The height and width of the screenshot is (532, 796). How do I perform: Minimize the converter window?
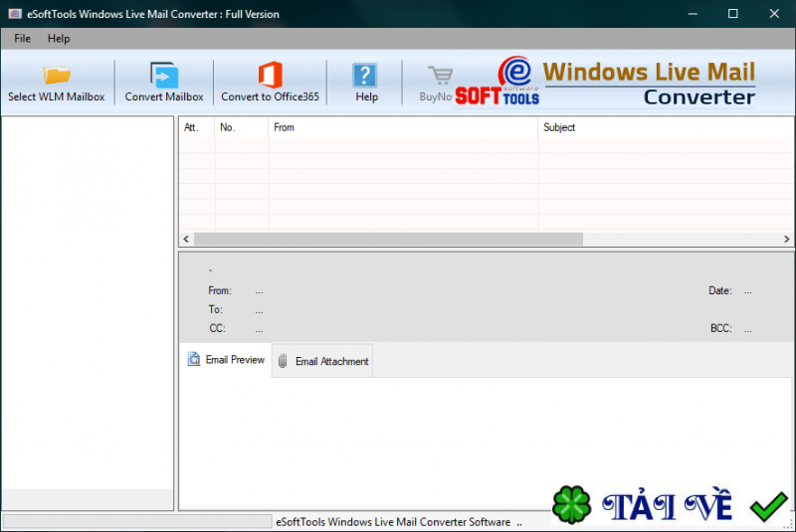[693, 14]
